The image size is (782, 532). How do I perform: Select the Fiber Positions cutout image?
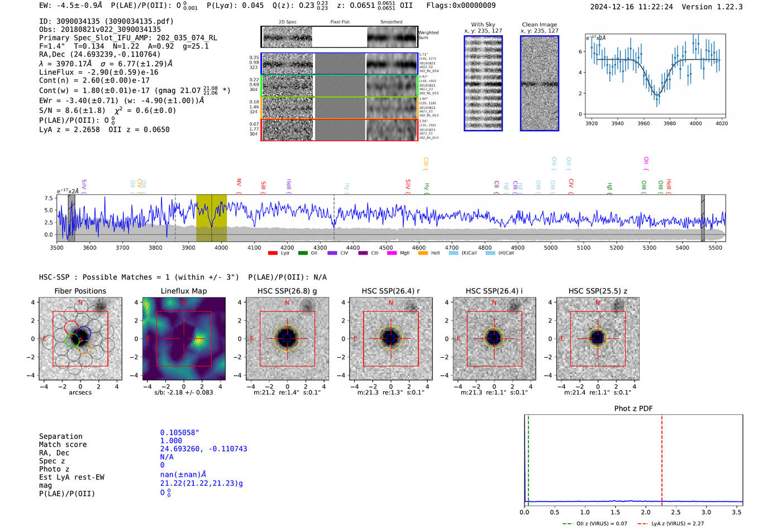pyautogui.click(x=80, y=339)
